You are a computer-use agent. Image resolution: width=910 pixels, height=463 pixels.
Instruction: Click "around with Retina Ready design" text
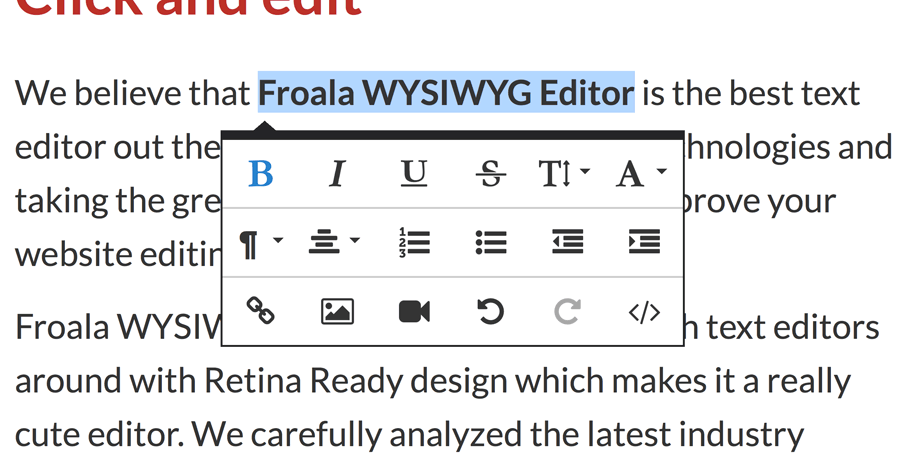pos(260,381)
